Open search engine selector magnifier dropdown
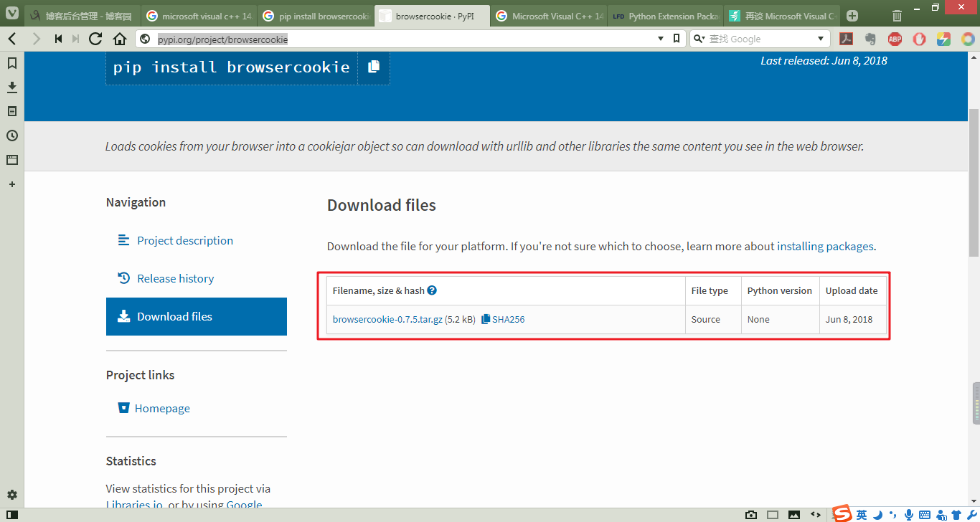This screenshot has height=522, width=980. coord(699,39)
